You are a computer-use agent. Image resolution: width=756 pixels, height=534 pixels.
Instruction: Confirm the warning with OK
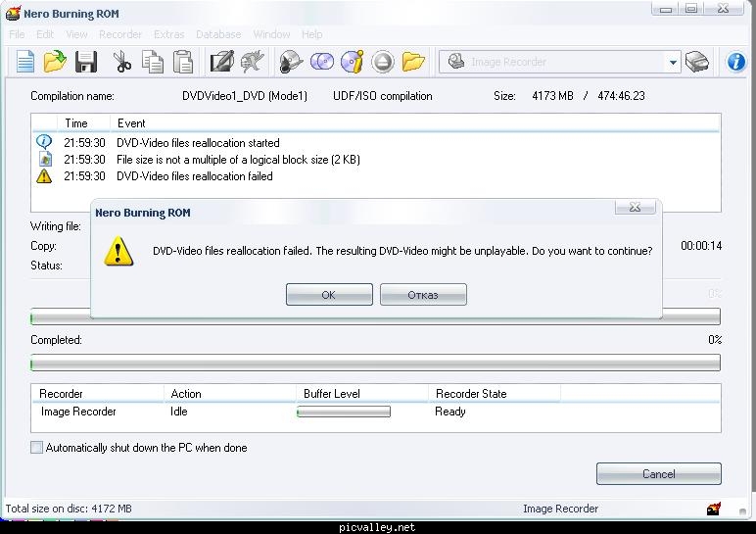[329, 295]
